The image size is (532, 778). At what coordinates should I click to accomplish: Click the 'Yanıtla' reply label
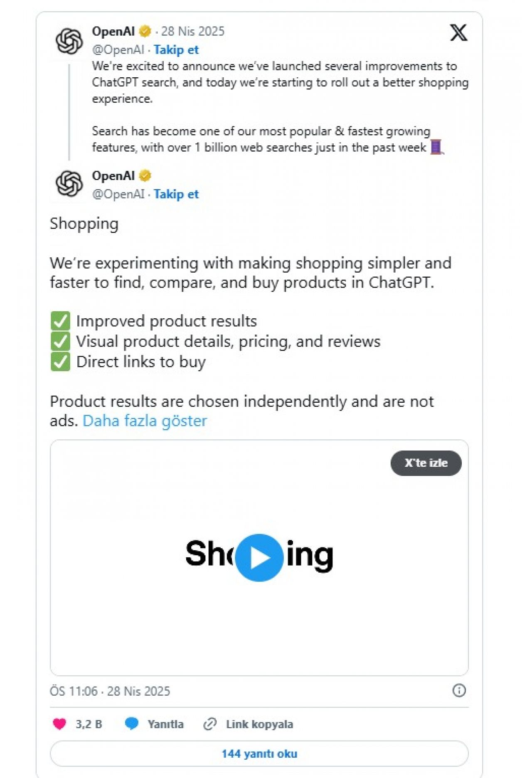tap(165, 724)
